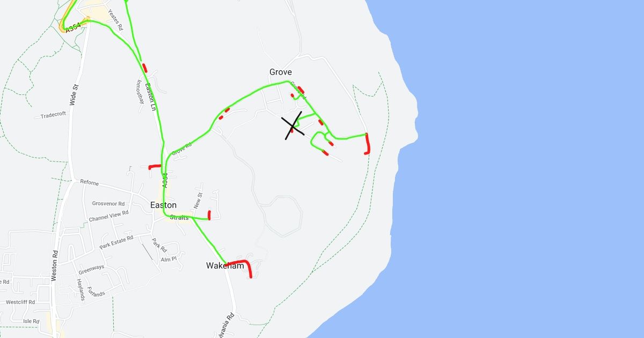Click the Grove Rd label on green route
The width and height of the screenshot is (644, 338).
(x=181, y=149)
